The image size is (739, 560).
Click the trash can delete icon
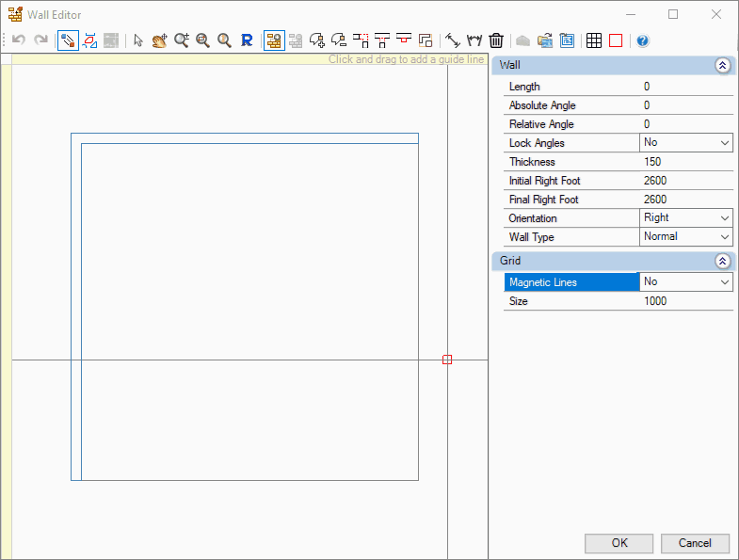tap(496, 40)
